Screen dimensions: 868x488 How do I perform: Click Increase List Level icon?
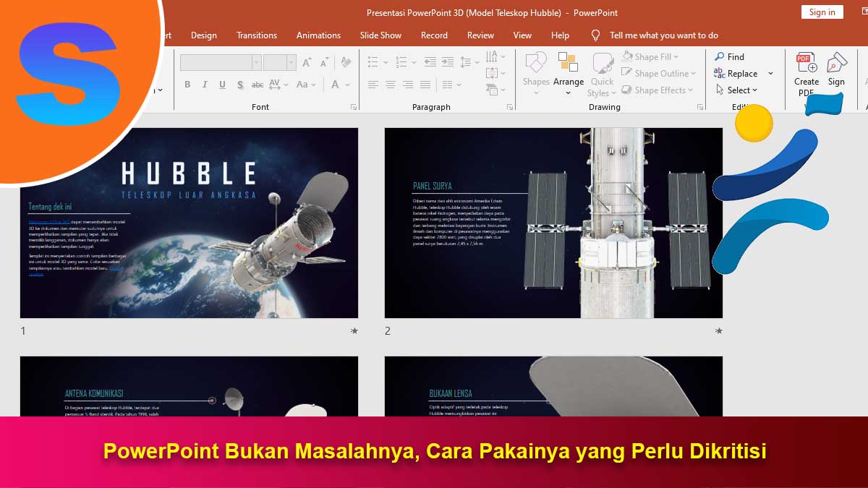448,63
